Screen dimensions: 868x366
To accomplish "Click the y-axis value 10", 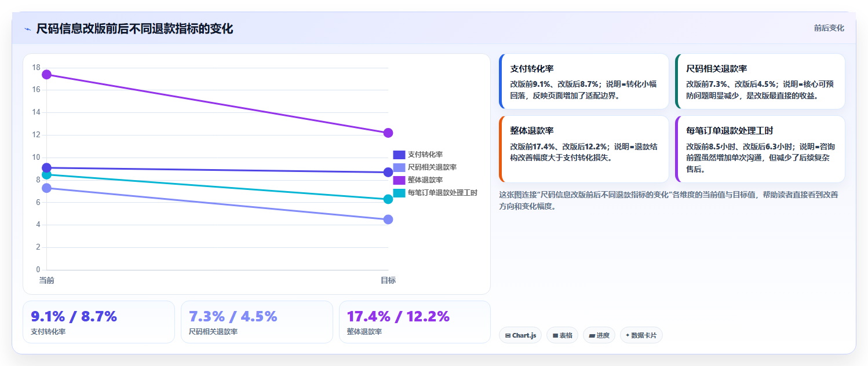I will tap(37, 158).
